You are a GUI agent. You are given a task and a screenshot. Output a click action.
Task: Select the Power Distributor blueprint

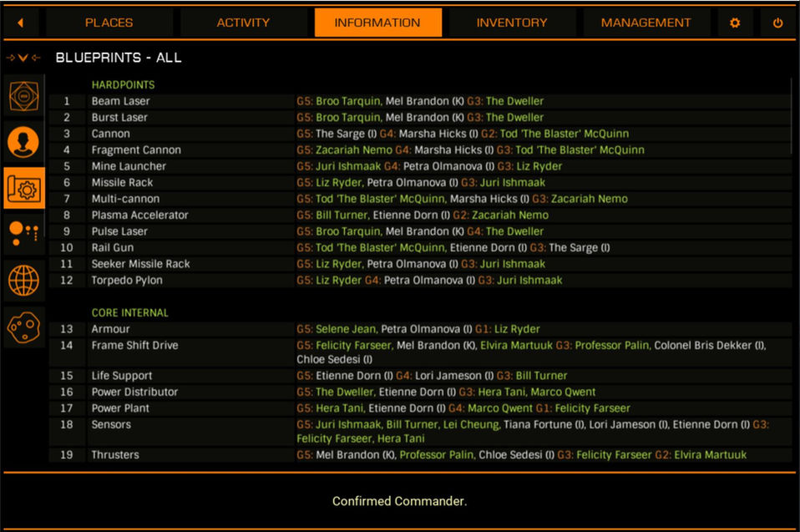pyautogui.click(x=420, y=392)
